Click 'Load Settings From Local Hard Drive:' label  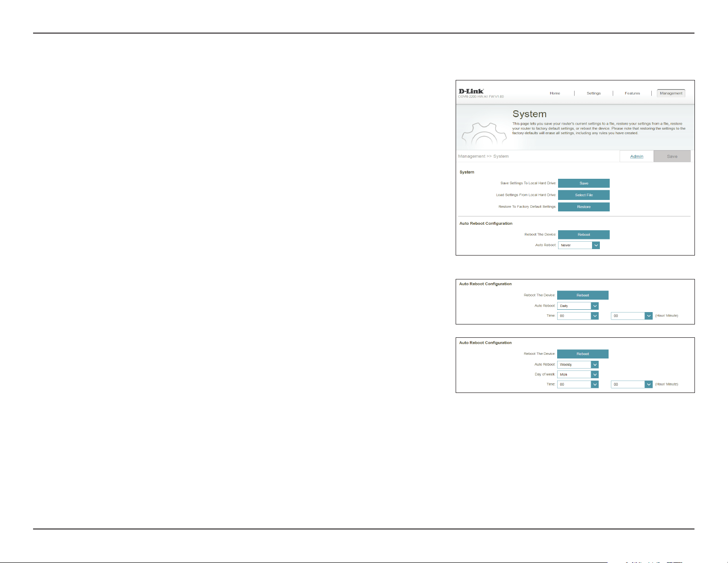[526, 195]
